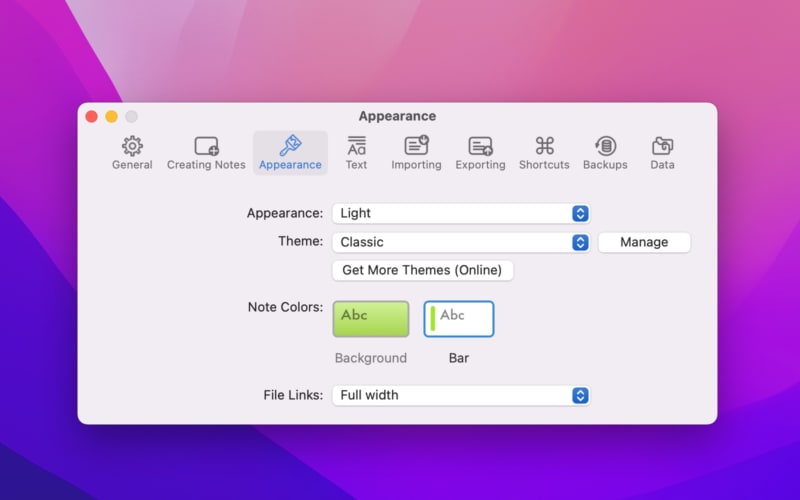This screenshot has width=800, height=500.
Task: Open the Creating Notes preferences pane
Action: coord(206,153)
